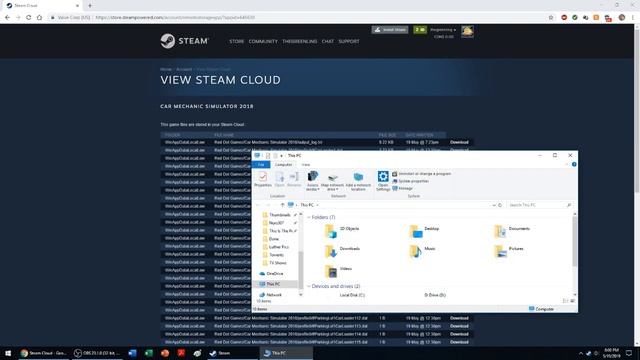
Task: Bookmark this page with the star icon
Action: [x=551, y=18]
